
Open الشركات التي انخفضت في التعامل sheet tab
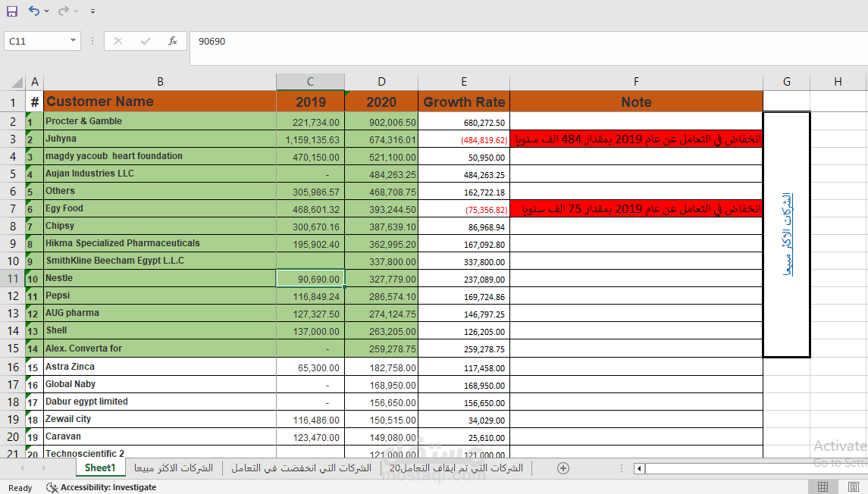301,468
